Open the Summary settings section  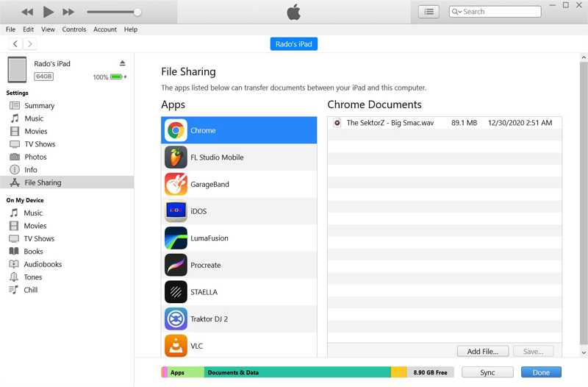[x=39, y=106]
